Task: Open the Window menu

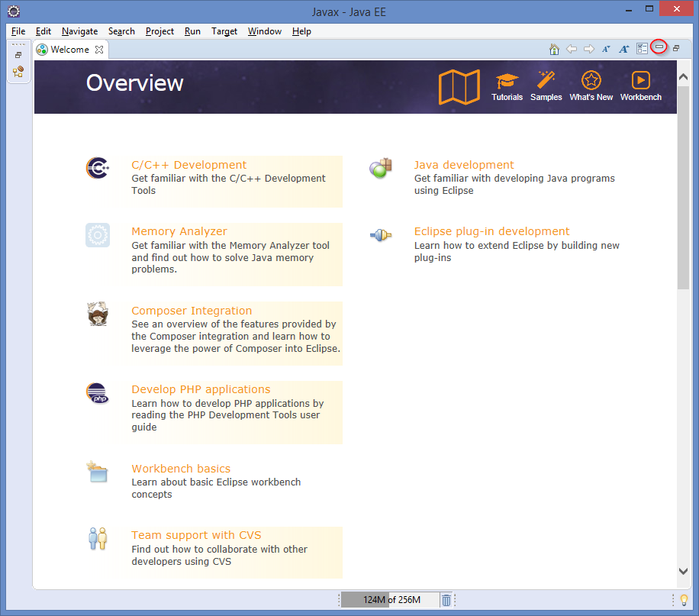Action: (x=264, y=31)
